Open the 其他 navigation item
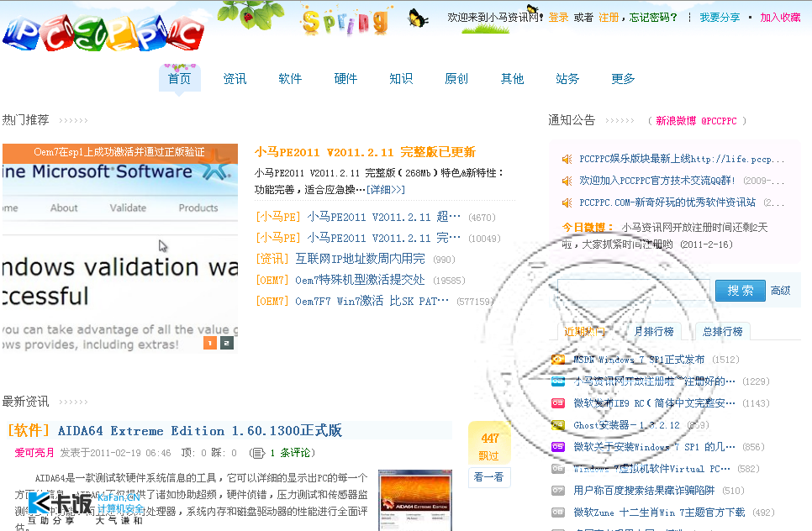 click(x=512, y=79)
